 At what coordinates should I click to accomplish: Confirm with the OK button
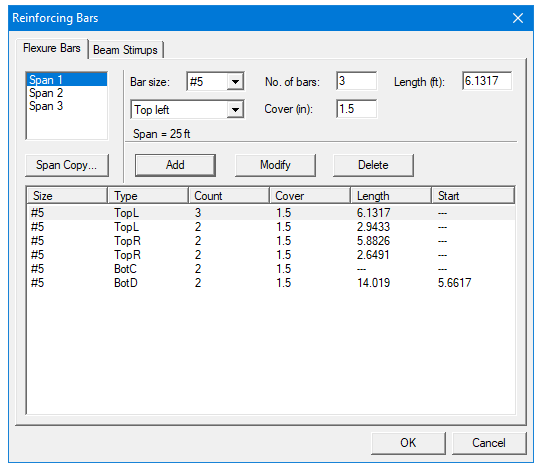tap(408, 443)
